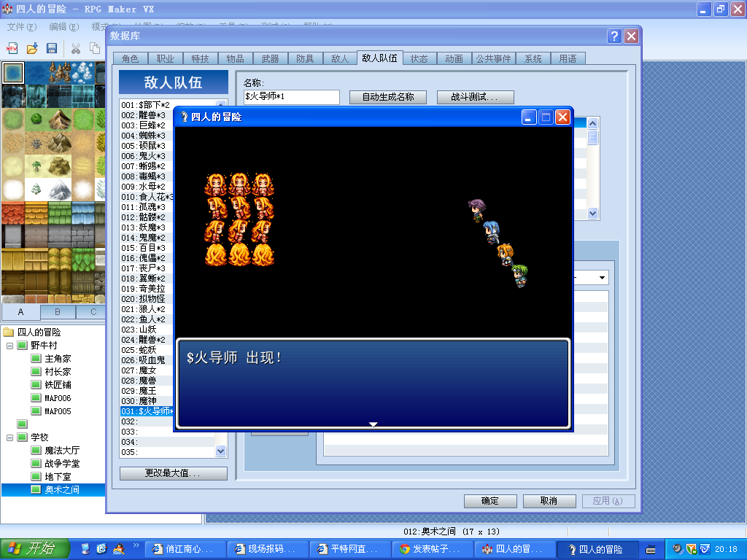Select the water tile in tileset palette

[x=13, y=73]
